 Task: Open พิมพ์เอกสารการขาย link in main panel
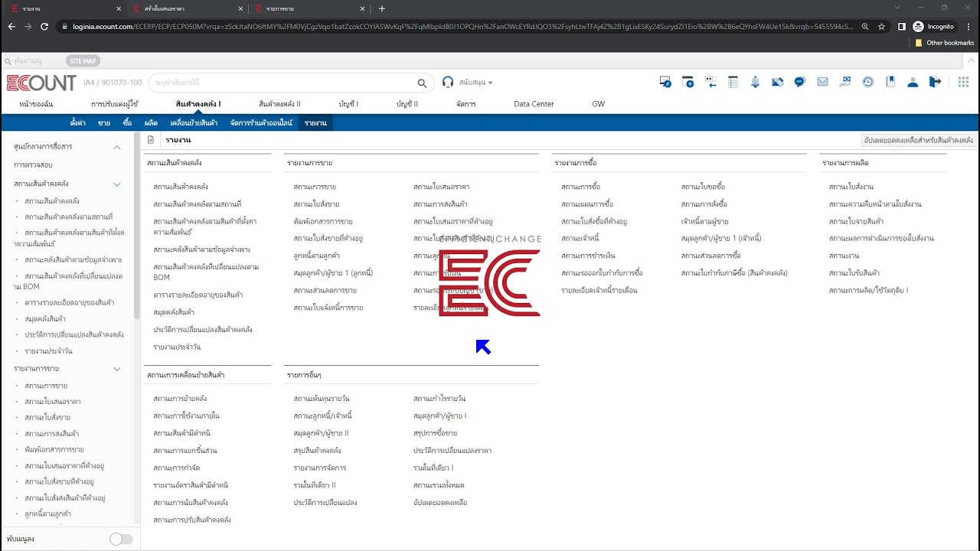coord(323,221)
